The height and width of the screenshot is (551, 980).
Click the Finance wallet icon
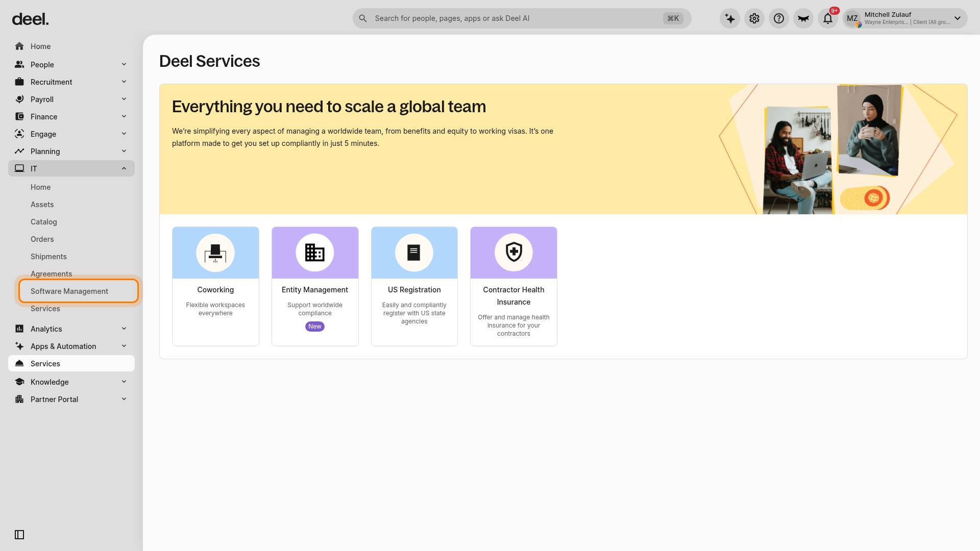point(19,117)
